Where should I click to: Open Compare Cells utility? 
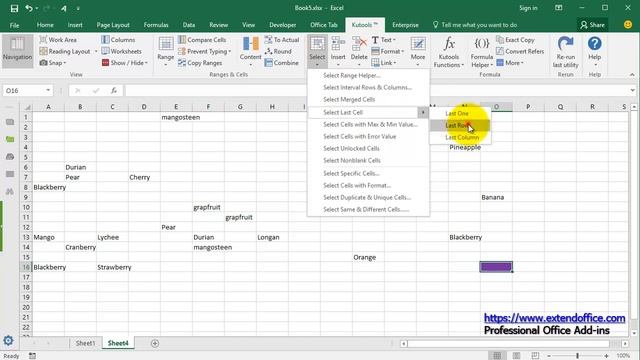pyautogui.click(x=202, y=40)
